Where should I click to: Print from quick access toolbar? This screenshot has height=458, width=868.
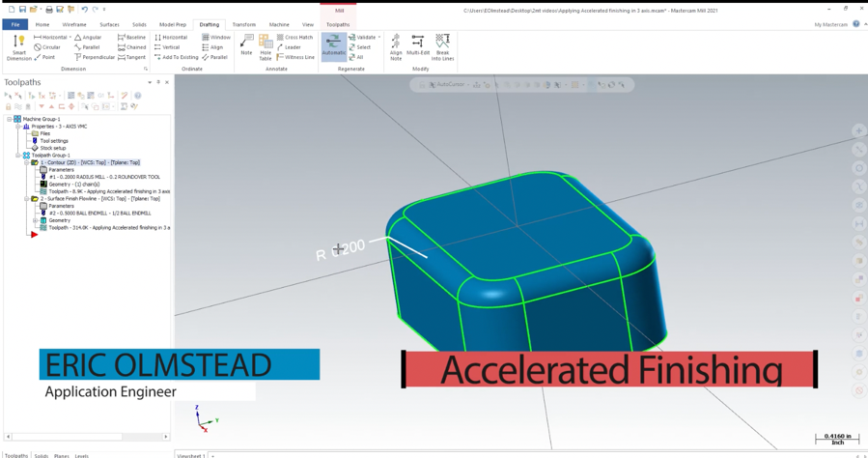tap(49, 10)
